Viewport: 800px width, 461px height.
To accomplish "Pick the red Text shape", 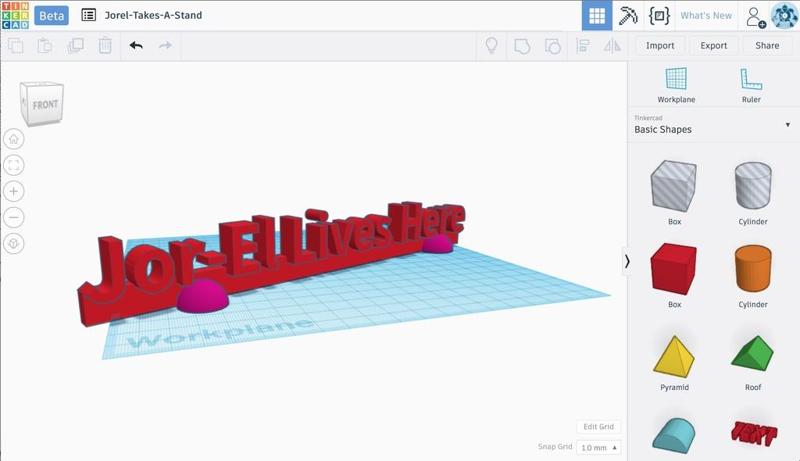I will [754, 433].
